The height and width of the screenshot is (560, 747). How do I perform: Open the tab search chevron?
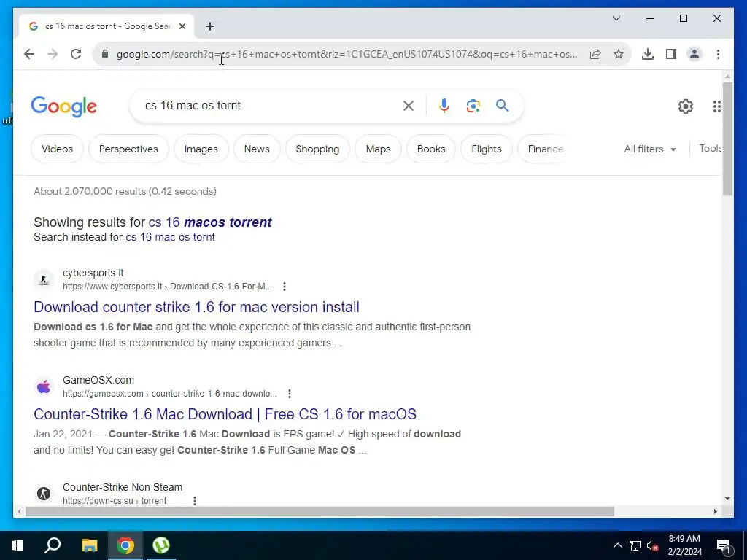(616, 18)
